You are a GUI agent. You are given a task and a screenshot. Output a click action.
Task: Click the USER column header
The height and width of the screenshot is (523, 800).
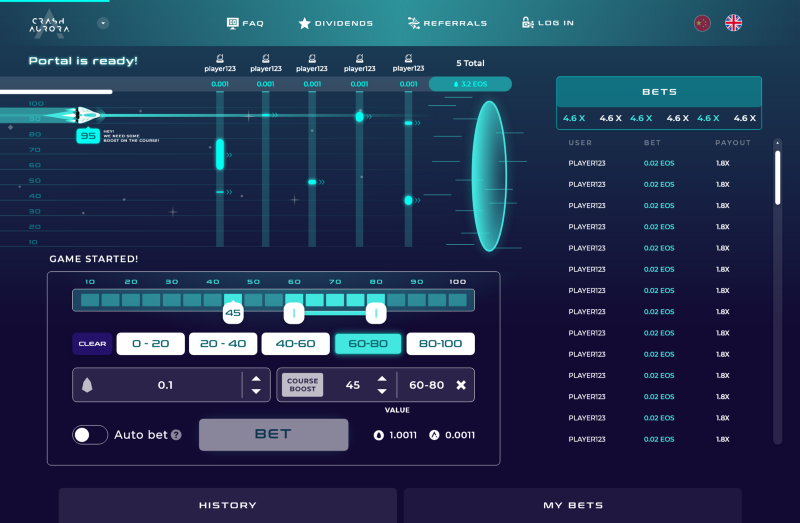click(x=580, y=143)
